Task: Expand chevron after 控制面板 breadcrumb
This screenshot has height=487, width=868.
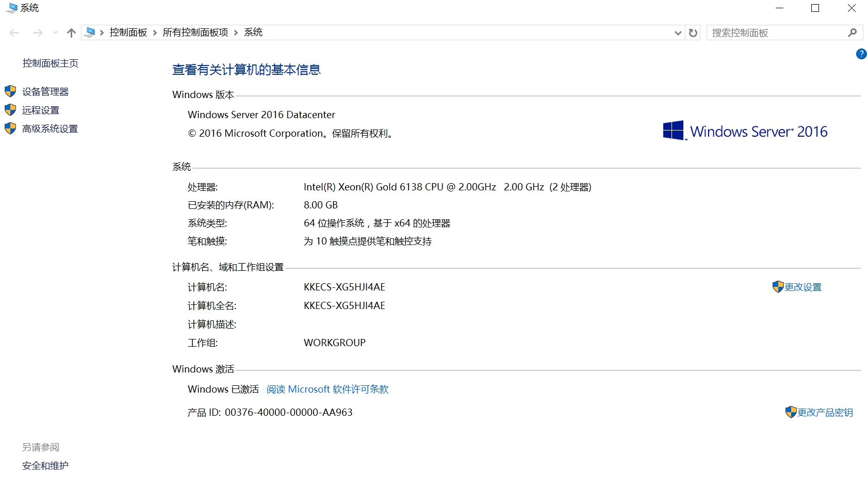Action: [155, 33]
